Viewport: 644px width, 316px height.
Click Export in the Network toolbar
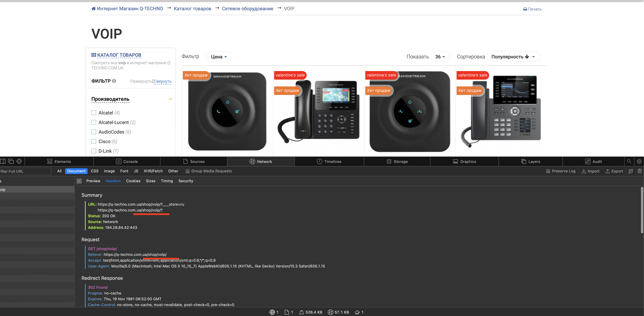(x=614, y=171)
